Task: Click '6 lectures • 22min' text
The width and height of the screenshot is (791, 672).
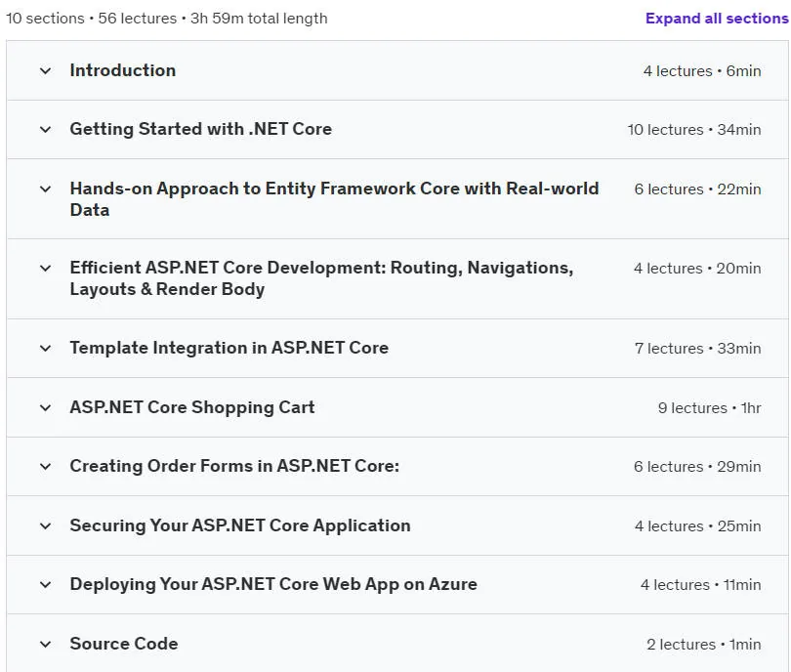Action: [x=697, y=189]
